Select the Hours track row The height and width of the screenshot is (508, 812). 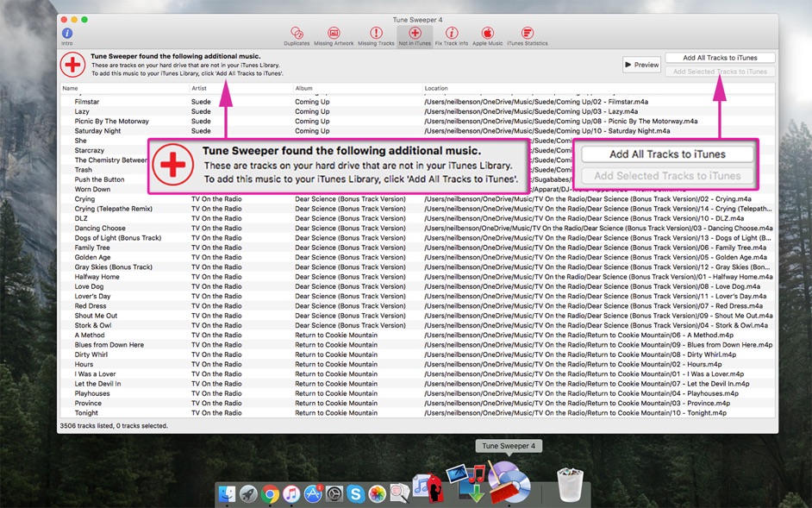pos(417,365)
